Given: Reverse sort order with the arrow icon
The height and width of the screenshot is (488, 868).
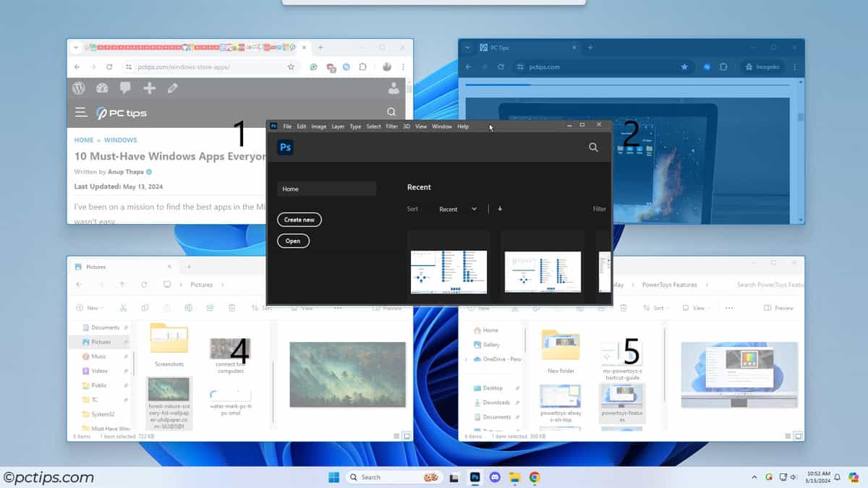Looking at the screenshot, I should tap(500, 209).
